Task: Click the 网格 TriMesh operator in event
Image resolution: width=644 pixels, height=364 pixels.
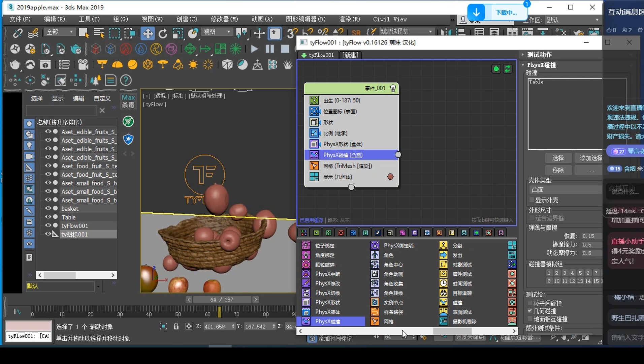Action: click(x=347, y=166)
